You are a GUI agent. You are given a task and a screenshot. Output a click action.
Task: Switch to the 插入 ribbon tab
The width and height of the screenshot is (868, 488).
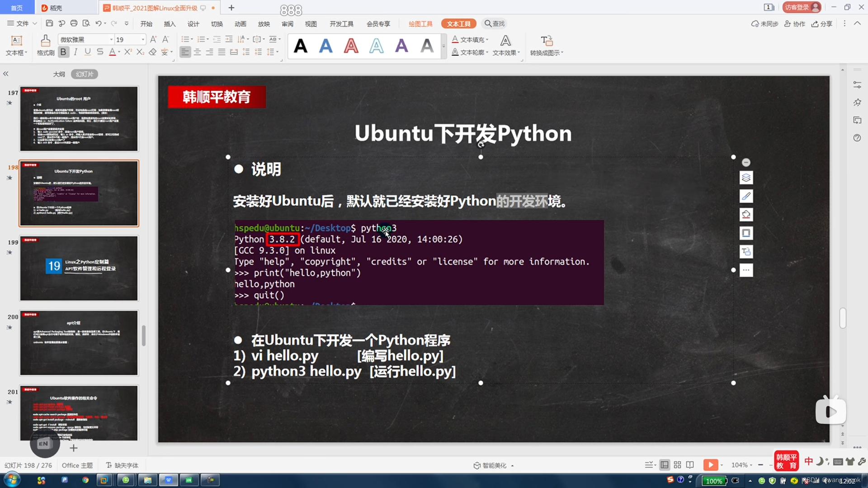(x=170, y=23)
